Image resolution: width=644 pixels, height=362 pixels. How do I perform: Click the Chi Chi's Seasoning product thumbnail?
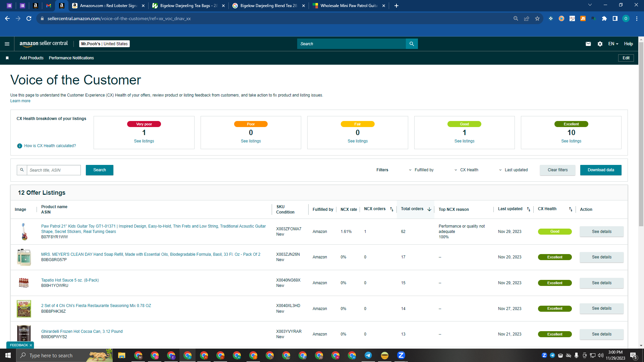point(24,309)
